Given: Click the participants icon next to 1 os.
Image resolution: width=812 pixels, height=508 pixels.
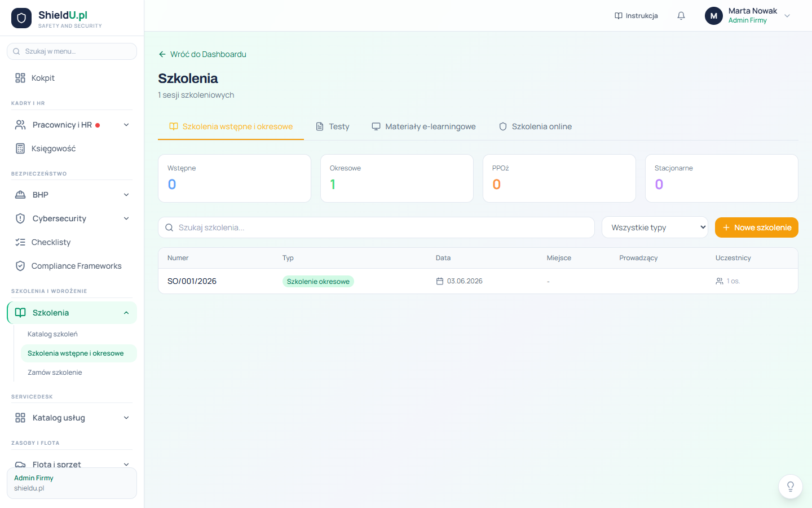Looking at the screenshot, I should (720, 281).
